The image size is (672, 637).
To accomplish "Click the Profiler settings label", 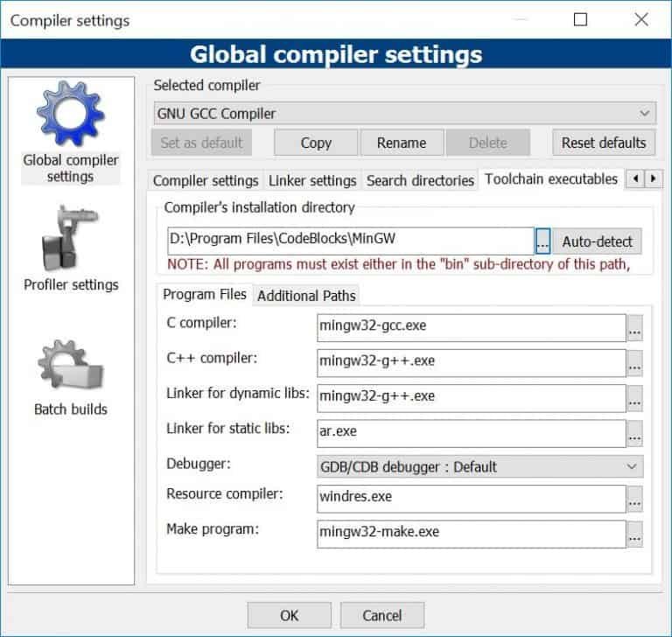I will (71, 284).
